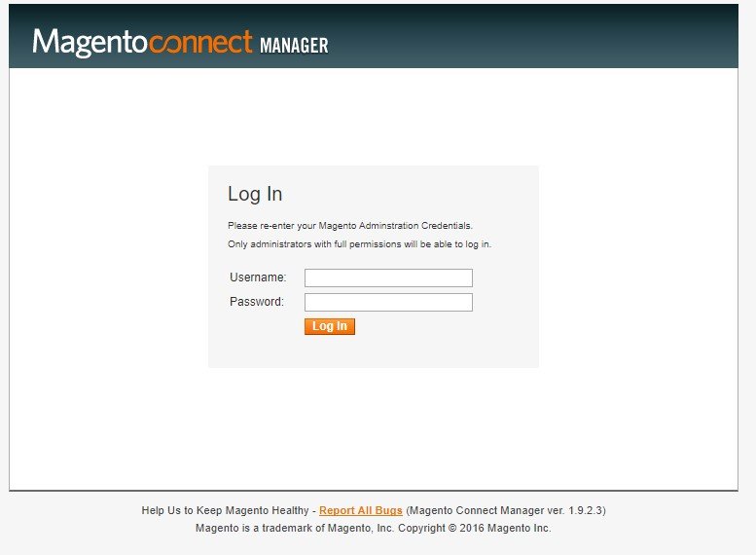Click the Magento Connect Manager logo
This screenshot has height=555, width=756.
pyautogui.click(x=180, y=43)
